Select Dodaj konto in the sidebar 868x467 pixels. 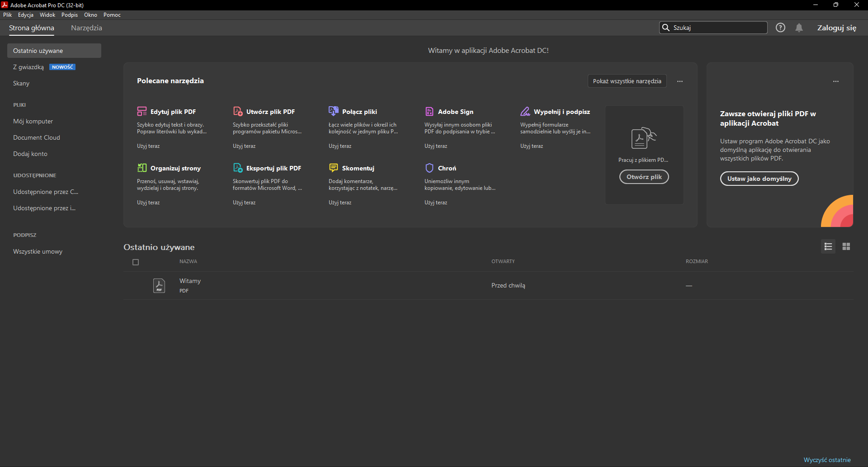pos(30,154)
